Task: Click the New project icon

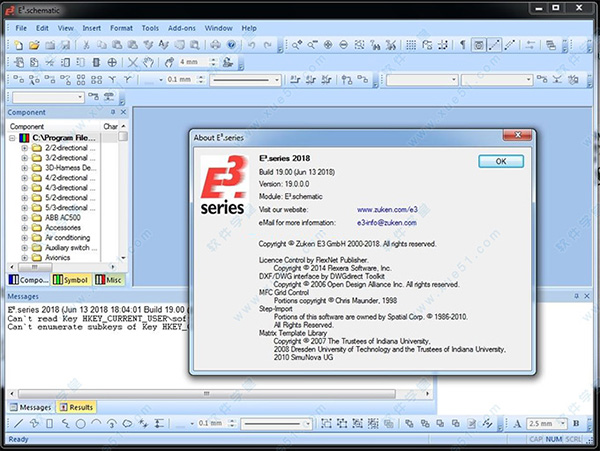Action: [x=18, y=45]
